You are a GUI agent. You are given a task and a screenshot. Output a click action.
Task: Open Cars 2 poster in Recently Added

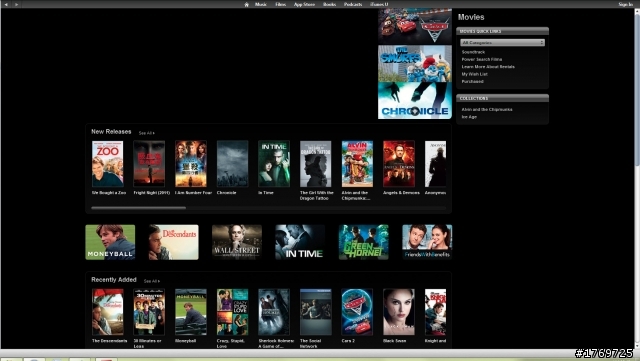(x=357, y=312)
